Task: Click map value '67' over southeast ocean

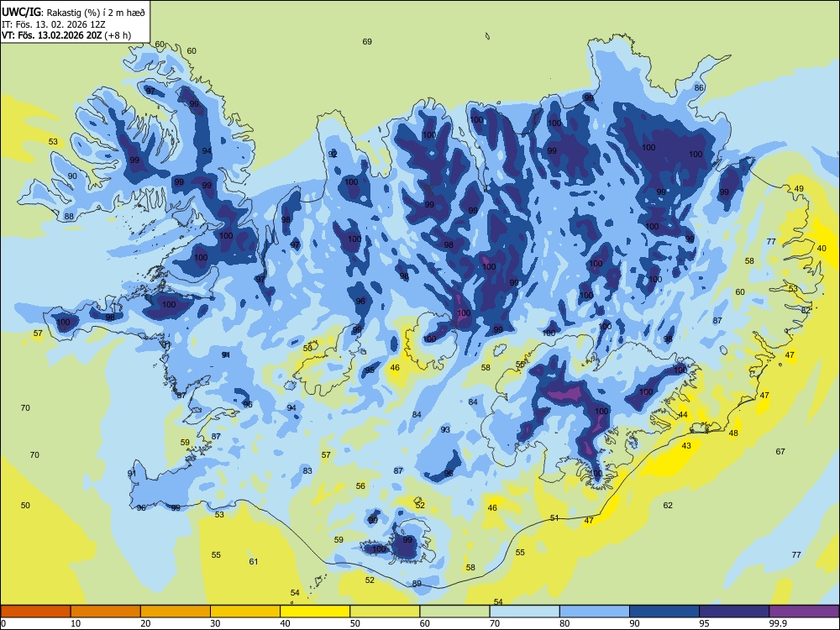Action: tap(780, 452)
